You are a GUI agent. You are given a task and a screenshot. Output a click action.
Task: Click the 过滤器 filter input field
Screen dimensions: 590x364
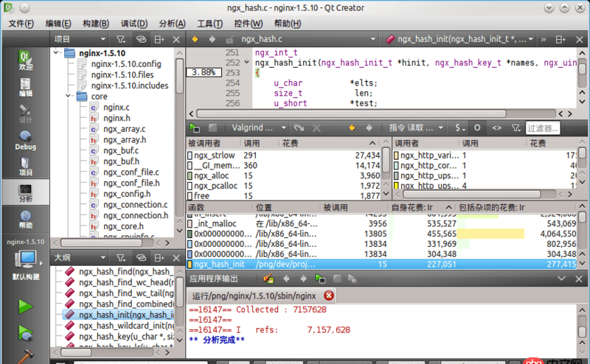click(544, 127)
